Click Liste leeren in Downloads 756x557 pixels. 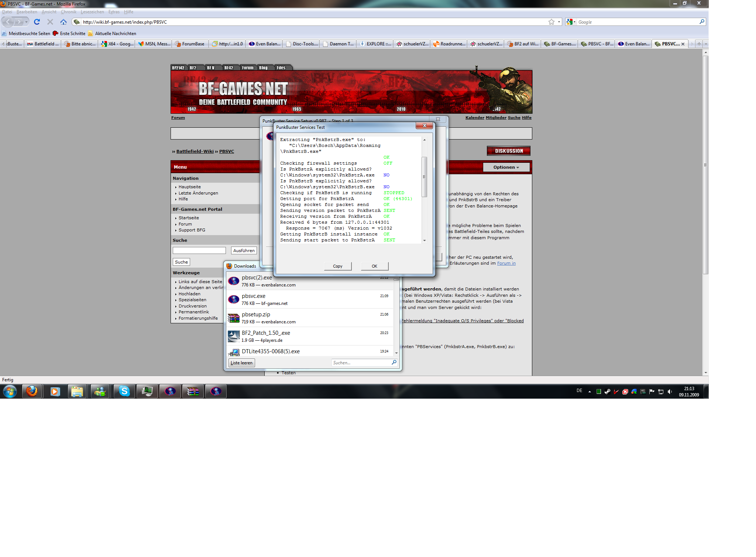[x=241, y=363]
